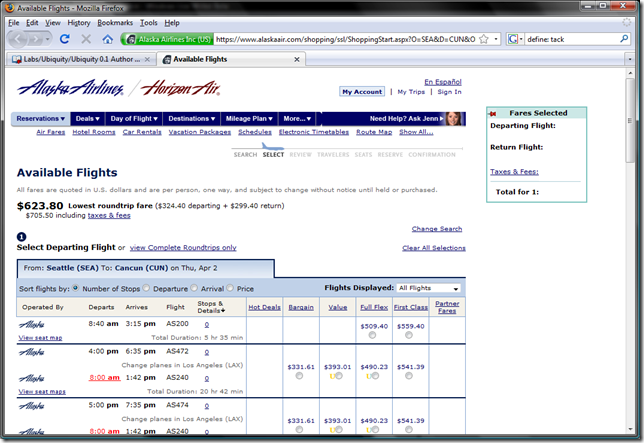The width and height of the screenshot is (644, 443).
Task: Click the browser Forward arrow button
Action: (x=36, y=39)
